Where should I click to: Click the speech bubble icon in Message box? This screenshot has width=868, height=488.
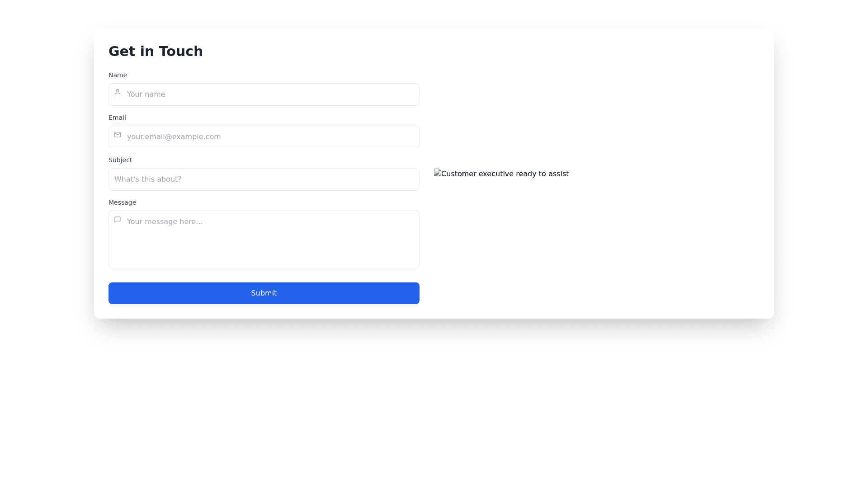(x=118, y=220)
